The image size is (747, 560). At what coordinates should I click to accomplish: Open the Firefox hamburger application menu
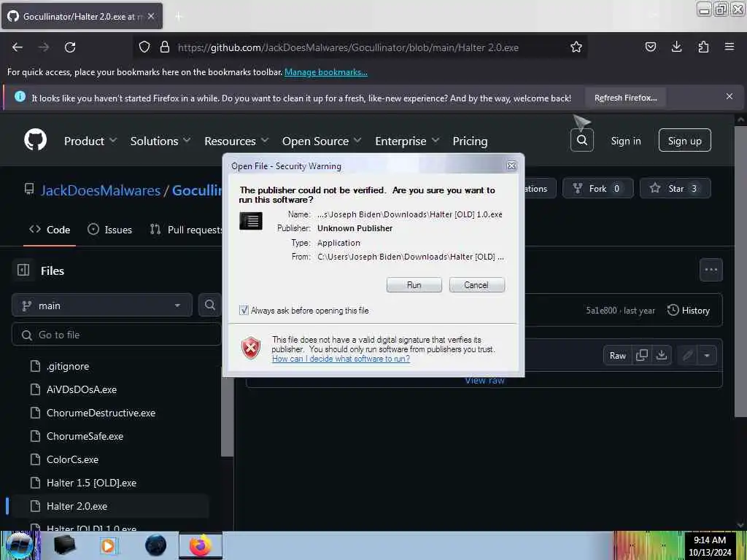point(729,47)
